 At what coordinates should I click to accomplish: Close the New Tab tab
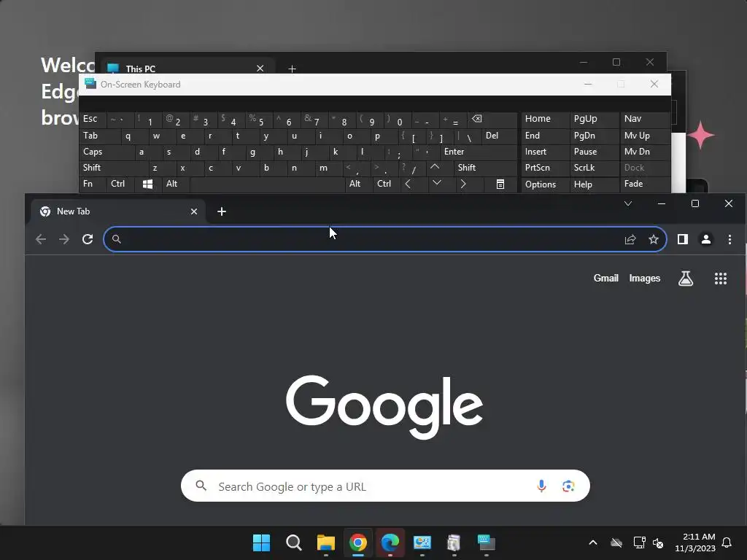[194, 211]
